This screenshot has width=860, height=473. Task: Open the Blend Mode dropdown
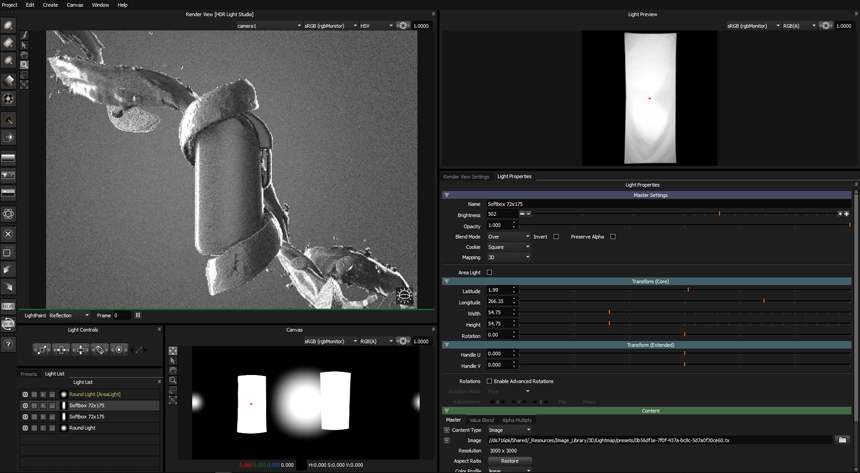click(508, 236)
